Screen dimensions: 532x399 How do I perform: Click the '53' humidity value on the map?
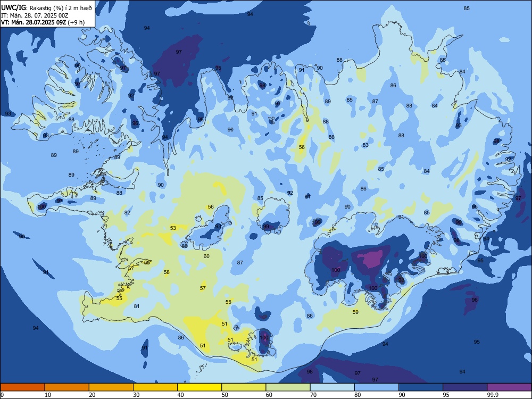[173, 228]
